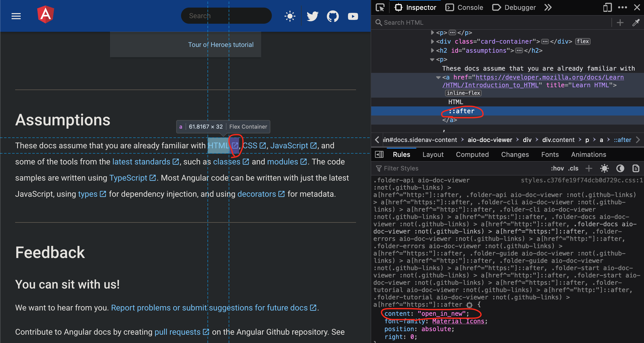Switch to the Console tab
Image resolution: width=644 pixels, height=343 pixels.
click(464, 7)
